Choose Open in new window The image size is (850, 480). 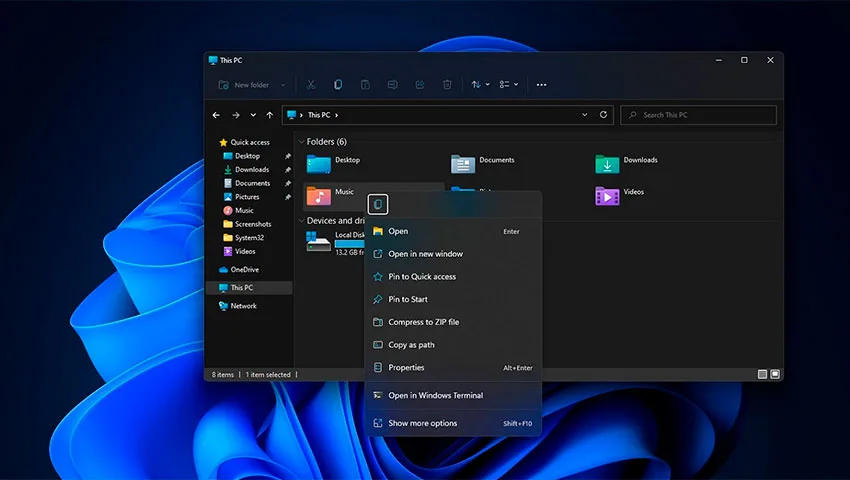pos(453,254)
